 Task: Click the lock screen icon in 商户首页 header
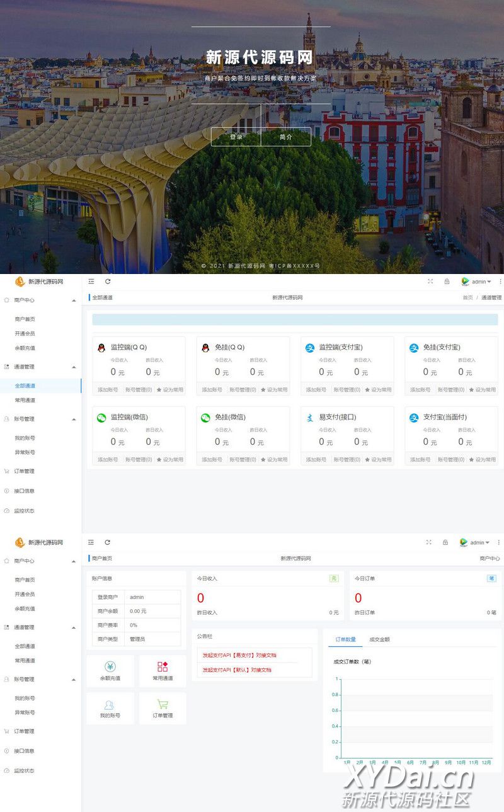point(445,542)
